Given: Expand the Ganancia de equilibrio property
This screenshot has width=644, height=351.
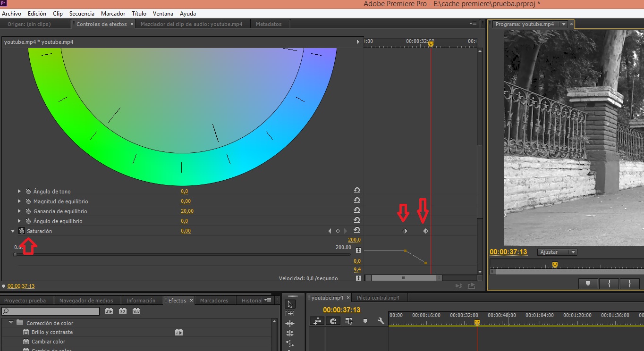Looking at the screenshot, I should pos(19,211).
